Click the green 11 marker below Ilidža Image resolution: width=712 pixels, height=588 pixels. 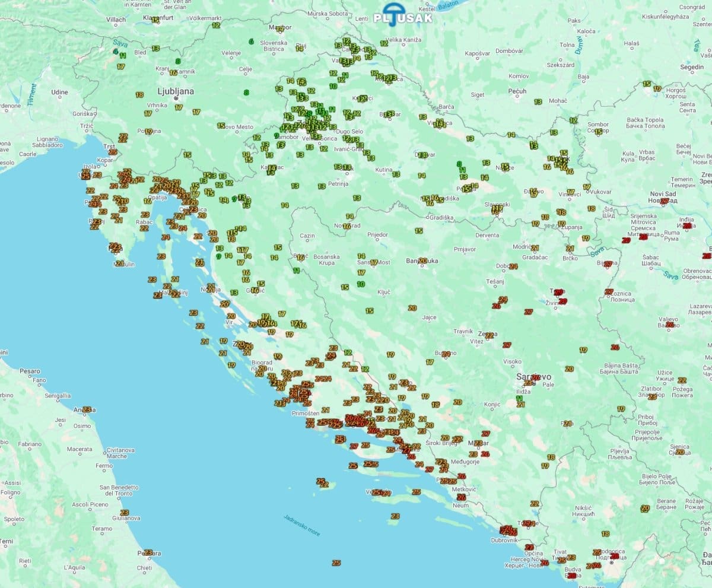click(520, 399)
